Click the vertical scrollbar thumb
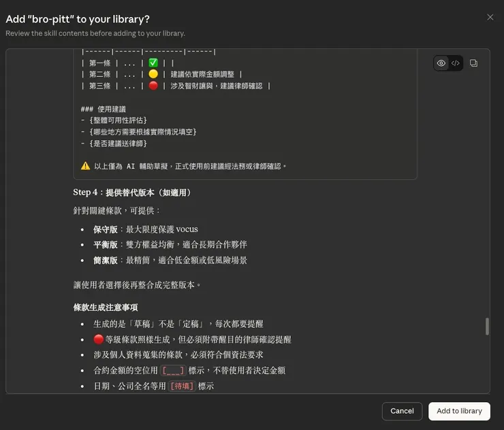 tap(487, 327)
